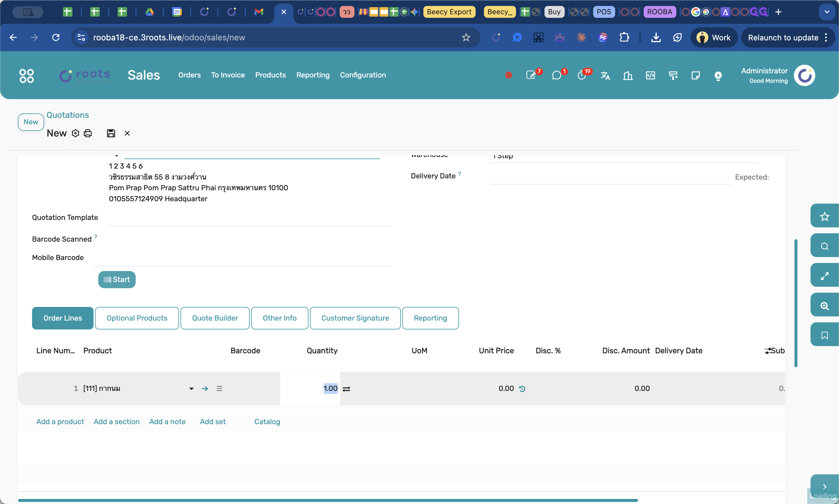The height and width of the screenshot is (504, 839).
Task: Click the quantity swap arrows icon
Action: click(x=346, y=389)
